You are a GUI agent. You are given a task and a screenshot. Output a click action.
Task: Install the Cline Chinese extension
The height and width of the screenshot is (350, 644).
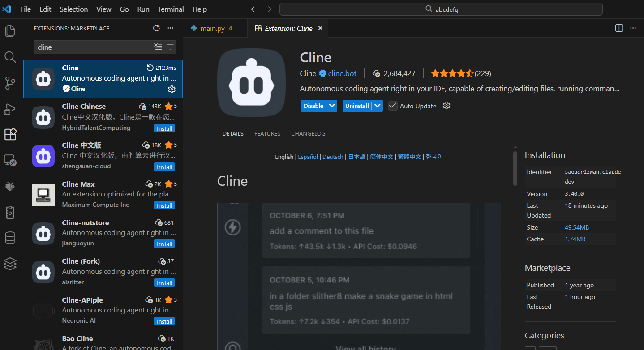164,128
